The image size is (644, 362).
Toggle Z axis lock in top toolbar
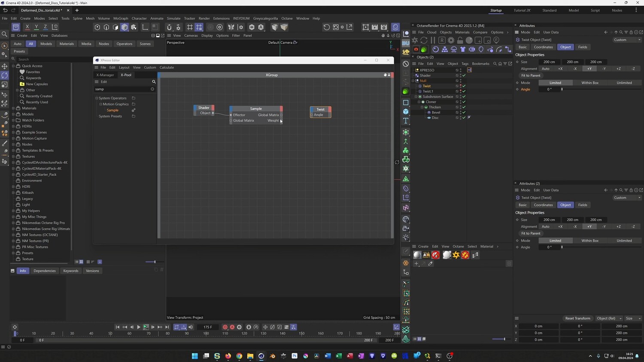coord(45,27)
